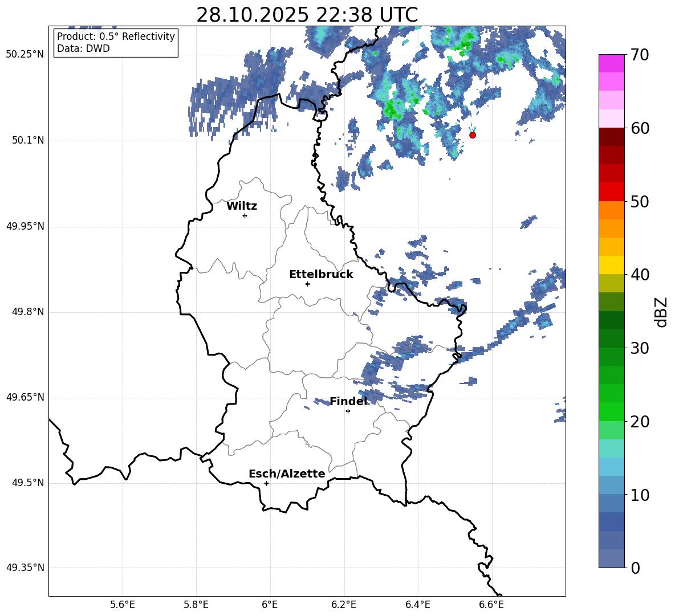The image size is (675, 616).
Task: Click the Esch/Alzette station cross marker
Action: [x=266, y=483]
